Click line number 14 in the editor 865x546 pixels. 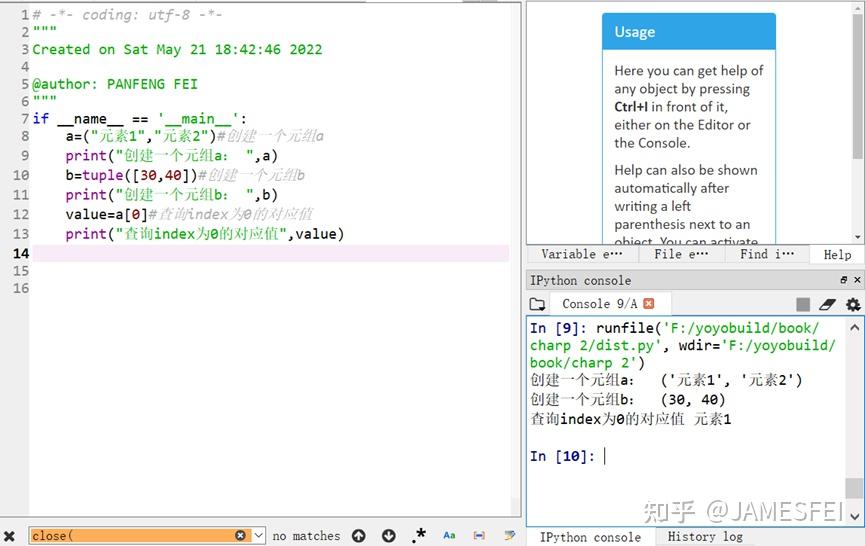pyautogui.click(x=21, y=253)
